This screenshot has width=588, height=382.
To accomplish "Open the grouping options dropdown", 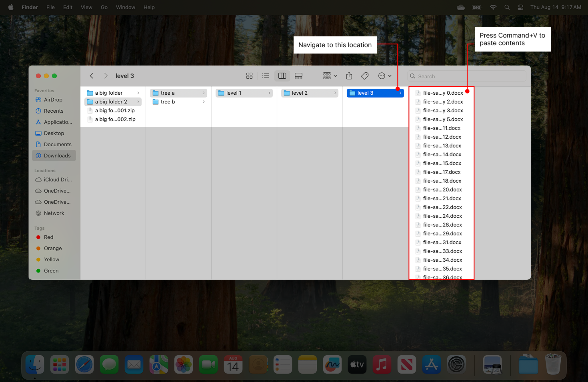I will click(x=329, y=76).
